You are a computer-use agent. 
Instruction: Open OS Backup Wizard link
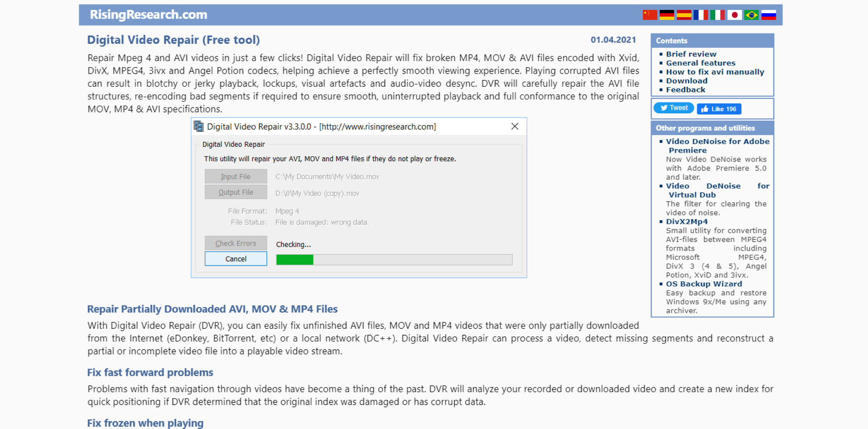tap(703, 284)
